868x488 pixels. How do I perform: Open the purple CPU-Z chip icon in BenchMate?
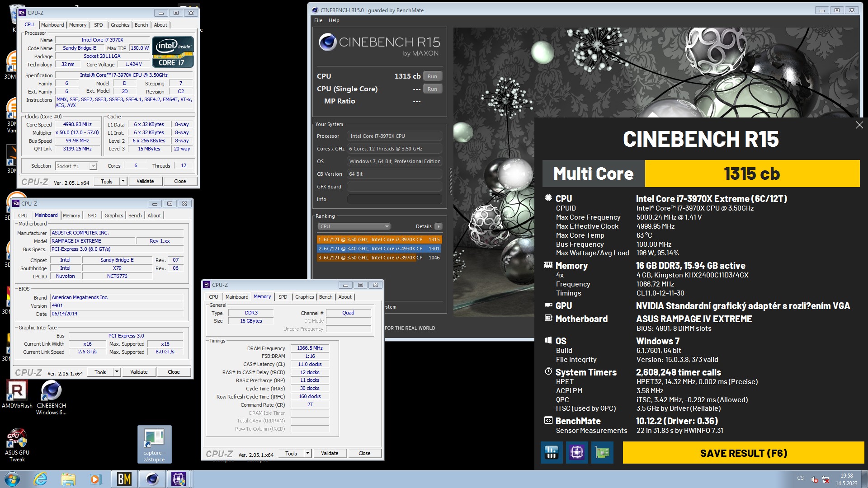(x=577, y=453)
